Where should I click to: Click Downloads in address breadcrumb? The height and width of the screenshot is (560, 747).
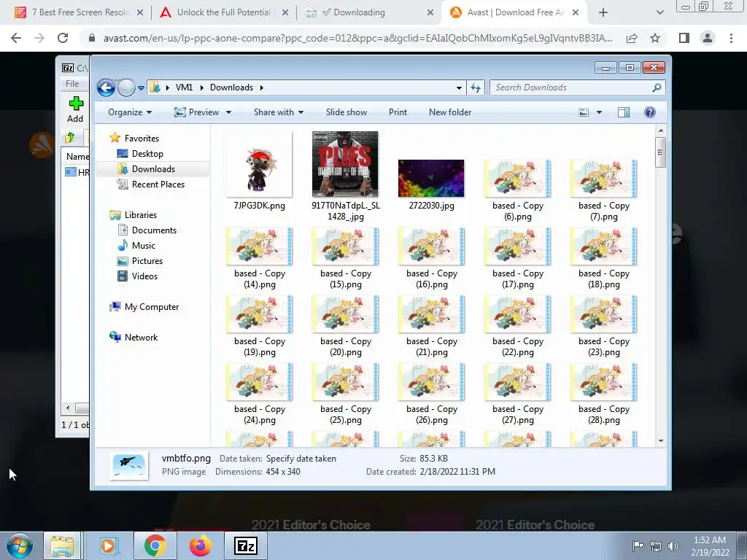(x=231, y=87)
